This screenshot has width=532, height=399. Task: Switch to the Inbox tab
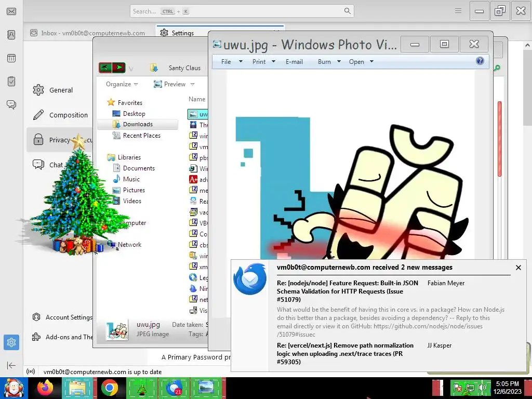pos(88,33)
